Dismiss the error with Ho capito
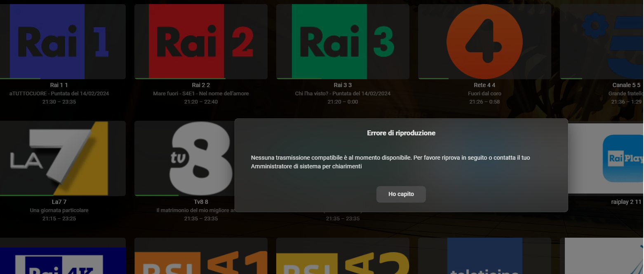 coord(401,194)
